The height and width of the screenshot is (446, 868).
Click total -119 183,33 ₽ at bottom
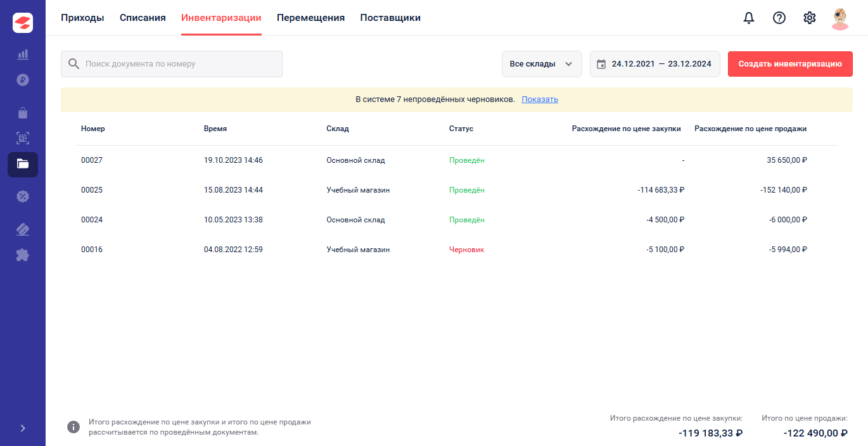coord(710,433)
